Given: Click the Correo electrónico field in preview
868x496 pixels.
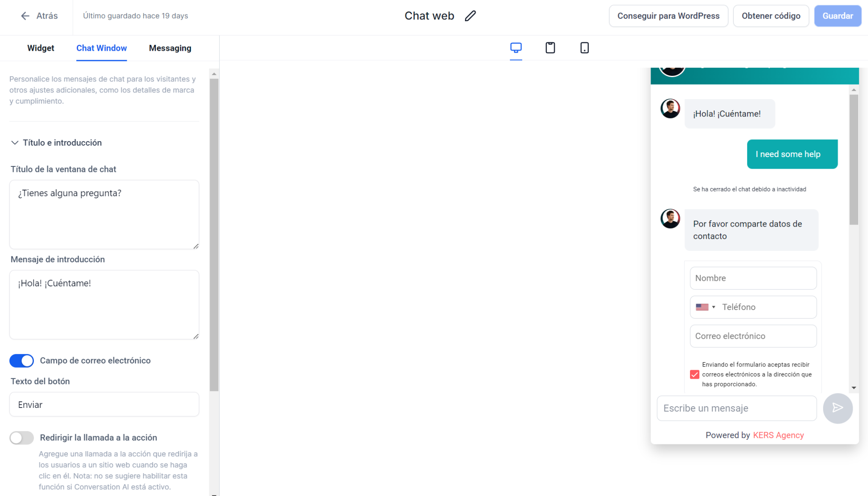Looking at the screenshot, I should point(753,336).
